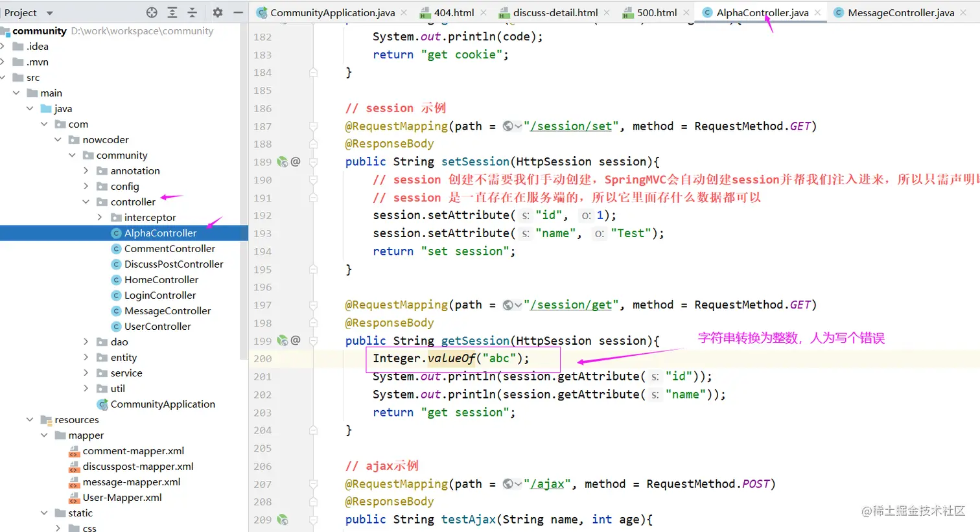Collapse the main folder

16,93
